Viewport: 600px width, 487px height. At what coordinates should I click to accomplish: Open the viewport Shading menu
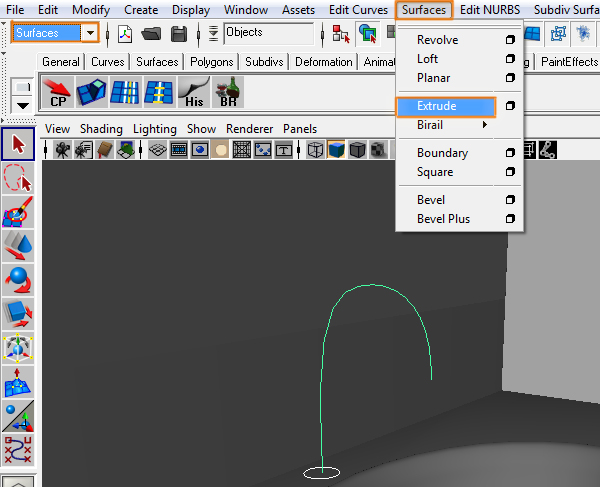(101, 129)
